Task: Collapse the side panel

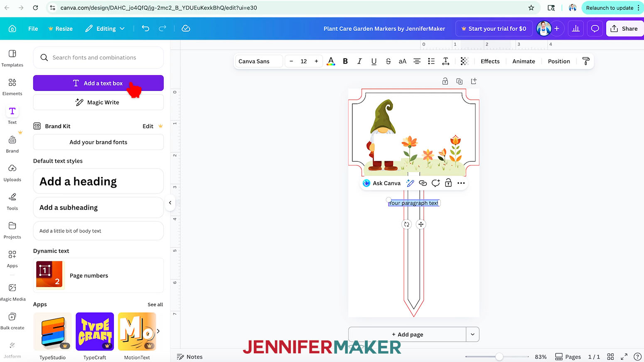Action: coord(170,203)
